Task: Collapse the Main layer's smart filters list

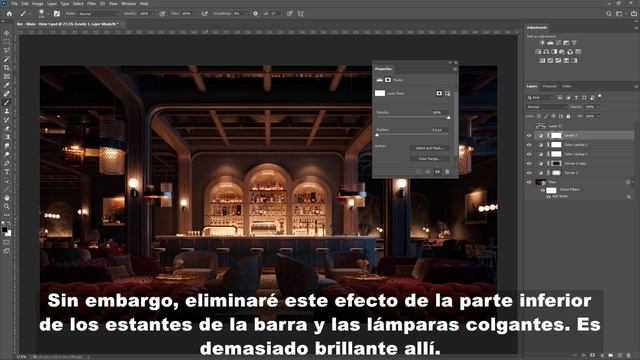Action: (633, 182)
